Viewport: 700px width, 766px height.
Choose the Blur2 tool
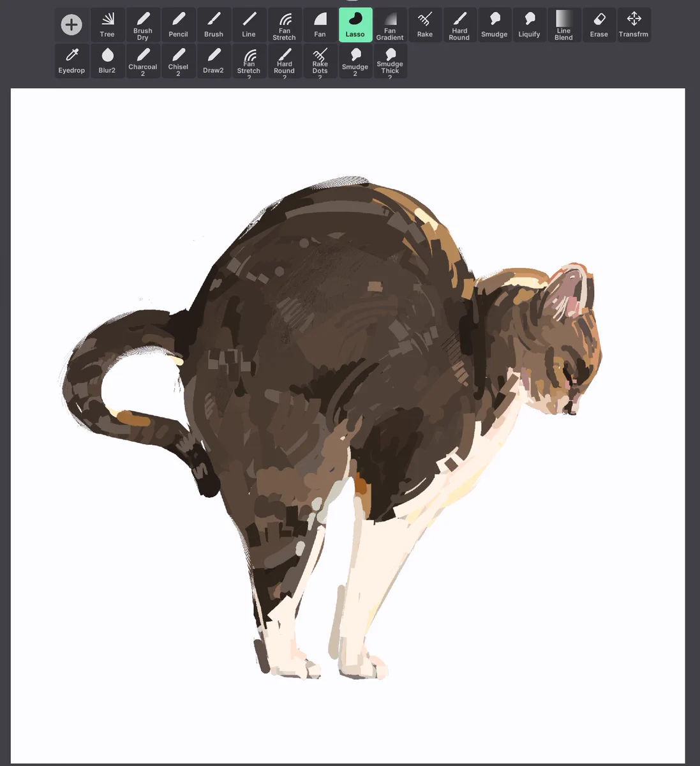[x=107, y=61]
